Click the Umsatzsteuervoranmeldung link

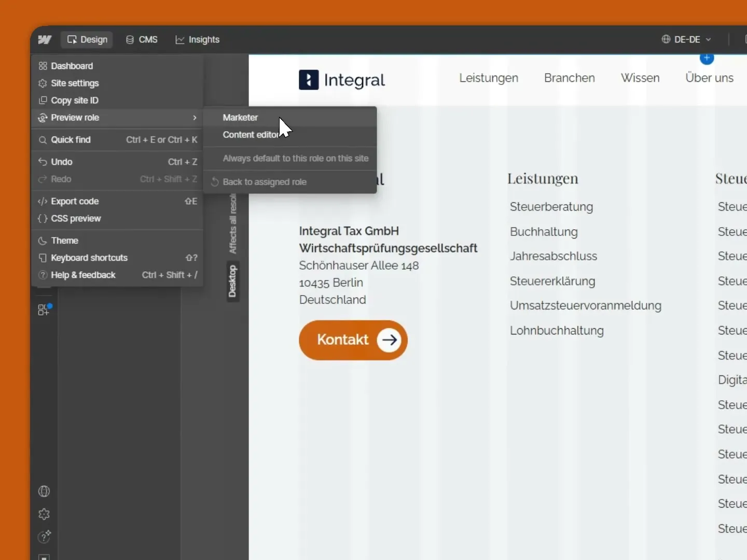pyautogui.click(x=586, y=305)
